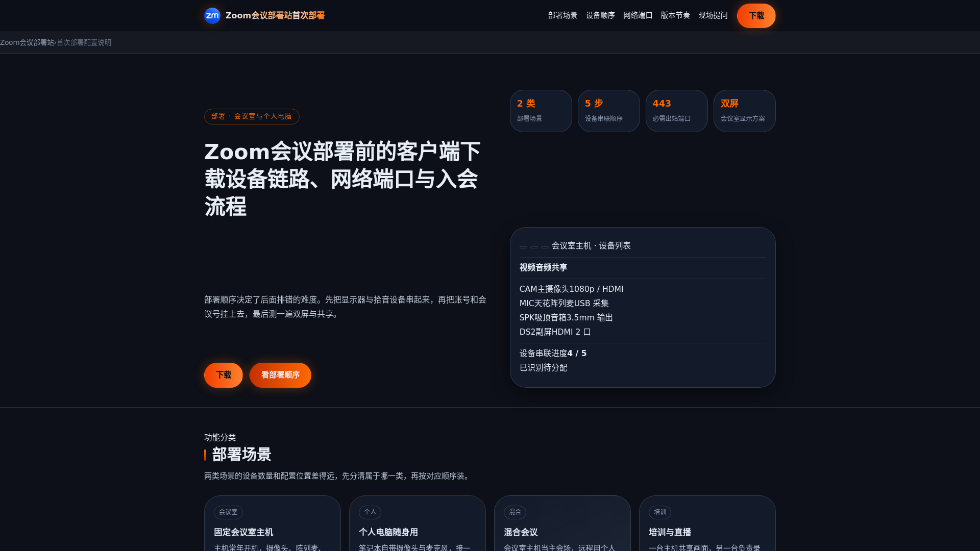Open the 固定会议室主机 scenario card

(x=273, y=523)
